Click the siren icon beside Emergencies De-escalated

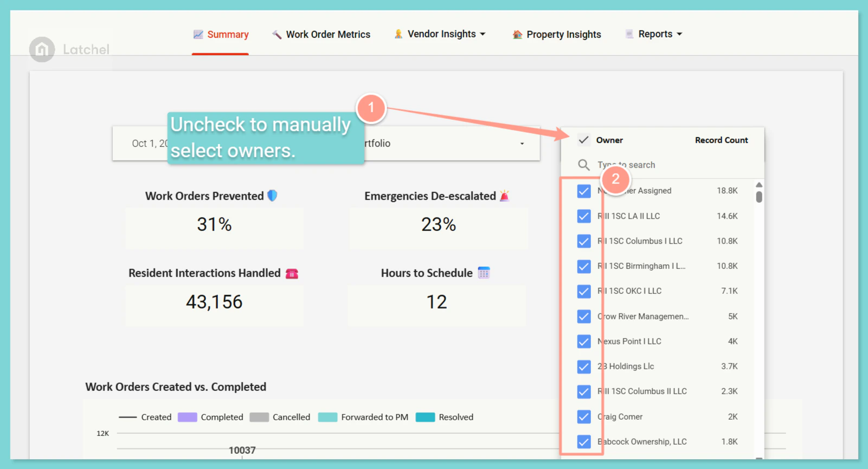504,196
